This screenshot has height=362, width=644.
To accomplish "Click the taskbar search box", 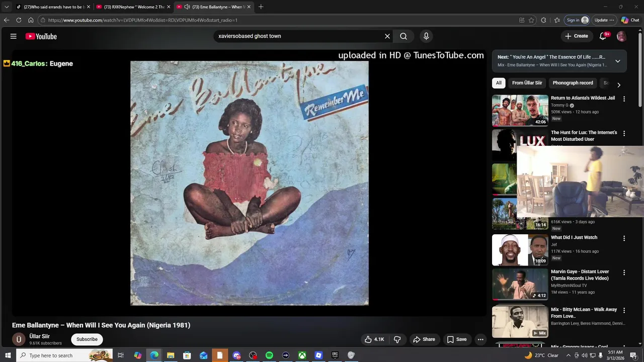I will coord(64,355).
